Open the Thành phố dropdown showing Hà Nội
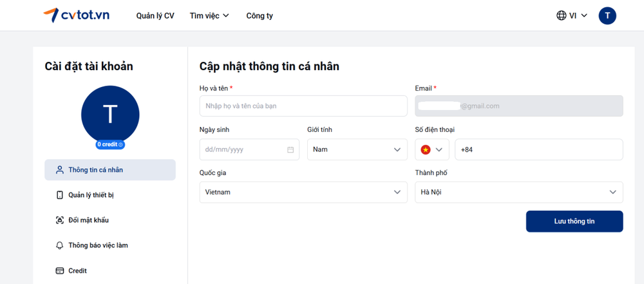Viewport: 644px width, 284px height. click(x=518, y=192)
